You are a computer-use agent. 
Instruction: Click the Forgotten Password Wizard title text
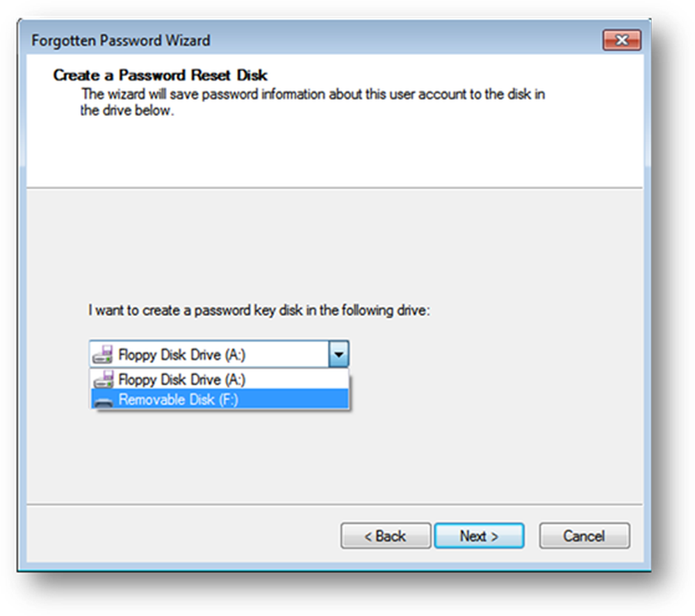pyautogui.click(x=121, y=40)
